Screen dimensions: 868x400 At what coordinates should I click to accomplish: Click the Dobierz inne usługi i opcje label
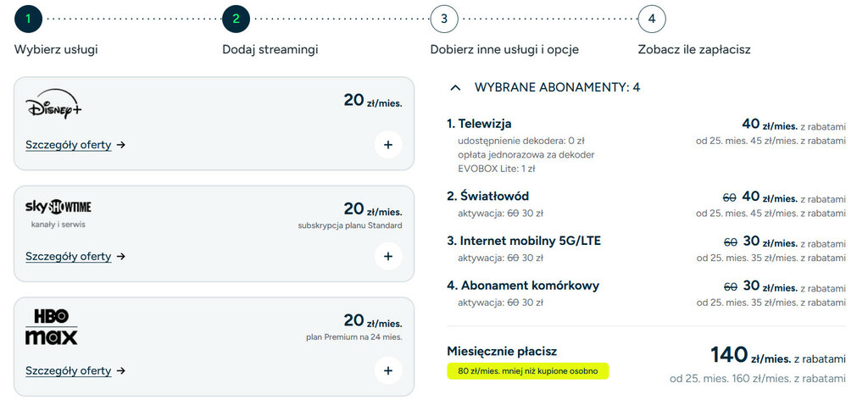[504, 49]
